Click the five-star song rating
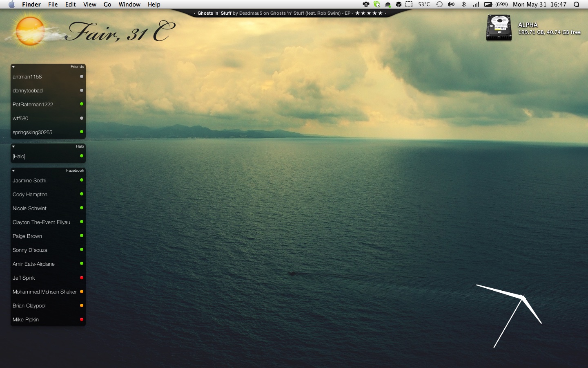 (369, 13)
